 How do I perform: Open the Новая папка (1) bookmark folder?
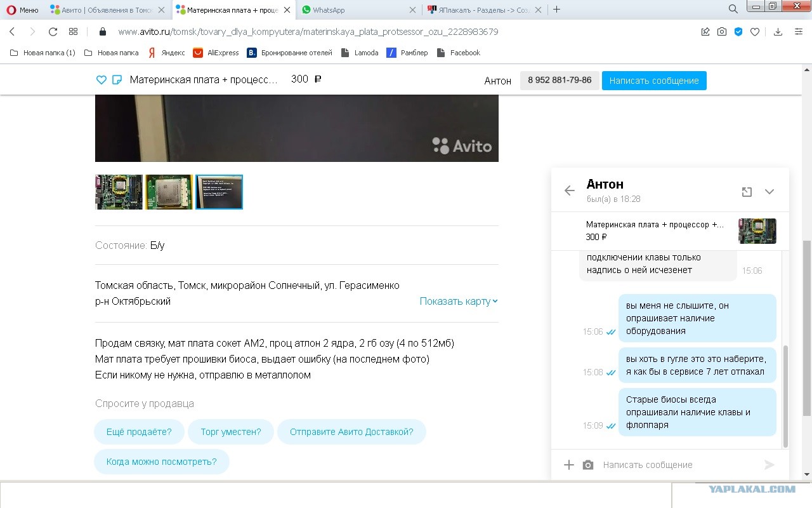point(43,53)
